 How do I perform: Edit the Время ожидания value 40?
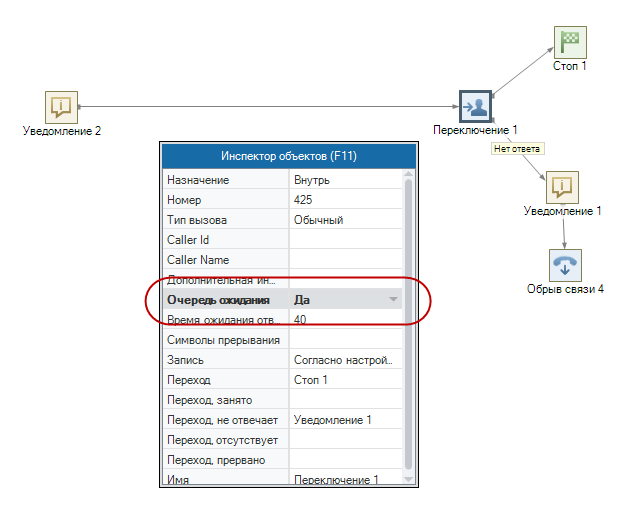click(x=345, y=320)
